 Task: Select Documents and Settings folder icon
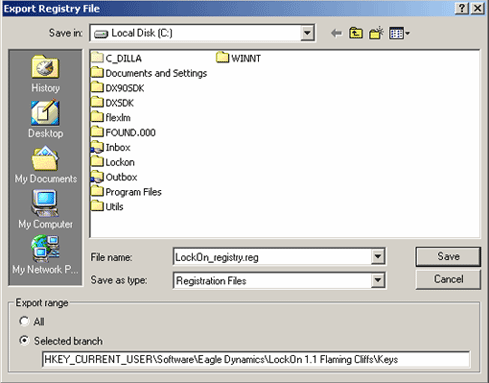(x=97, y=72)
